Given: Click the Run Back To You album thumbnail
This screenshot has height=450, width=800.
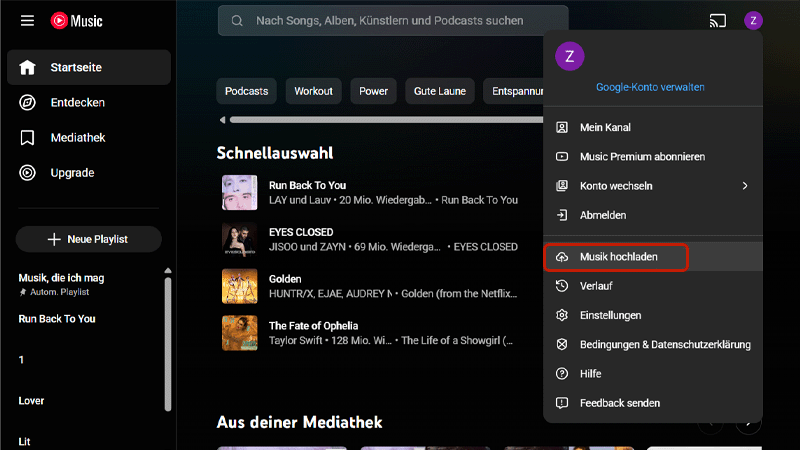Looking at the screenshot, I should 239,193.
